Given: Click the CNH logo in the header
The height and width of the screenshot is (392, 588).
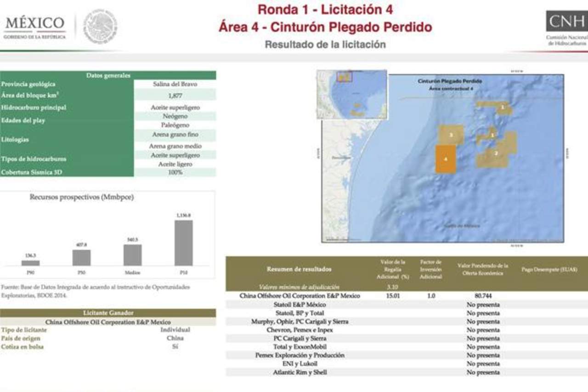Looking at the screenshot, I should click(x=566, y=28).
